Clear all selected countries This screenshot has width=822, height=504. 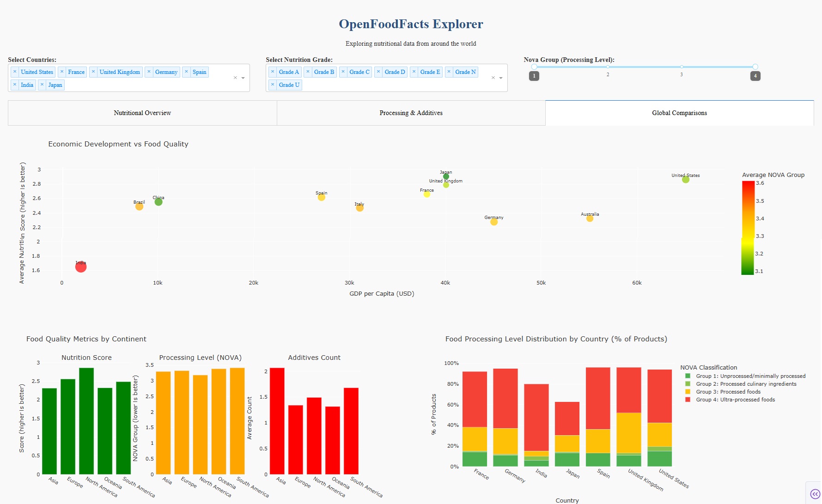(235, 78)
